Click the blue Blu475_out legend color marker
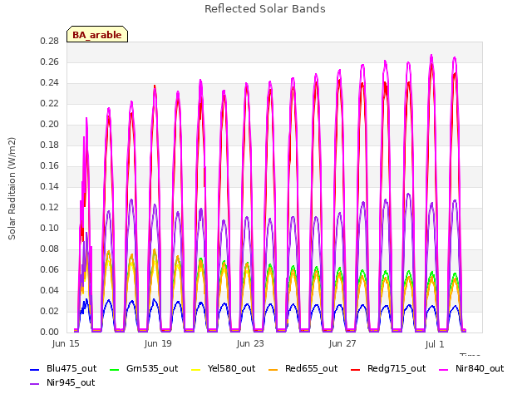The image size is (532, 399). pos(35,369)
